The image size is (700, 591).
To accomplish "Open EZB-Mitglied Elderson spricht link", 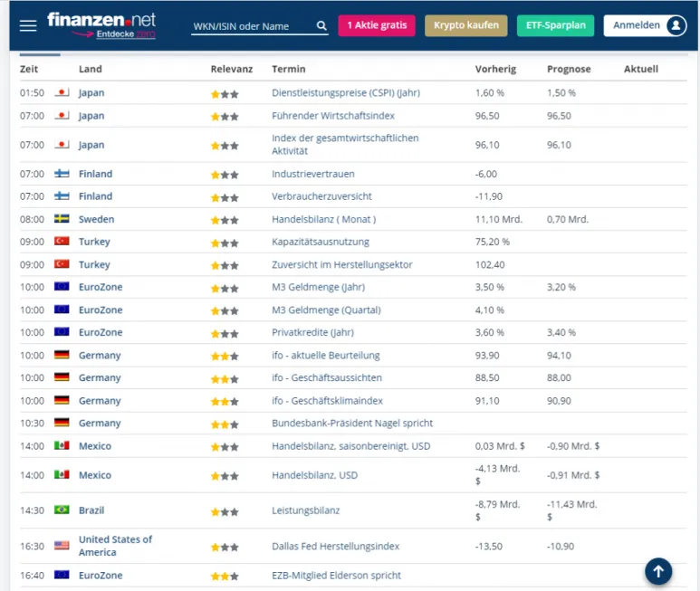I will [336, 576].
